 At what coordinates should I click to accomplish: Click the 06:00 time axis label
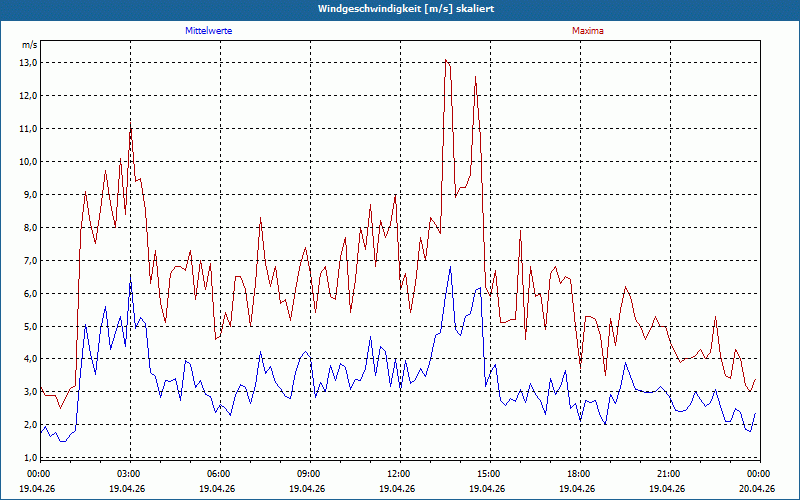(x=217, y=474)
